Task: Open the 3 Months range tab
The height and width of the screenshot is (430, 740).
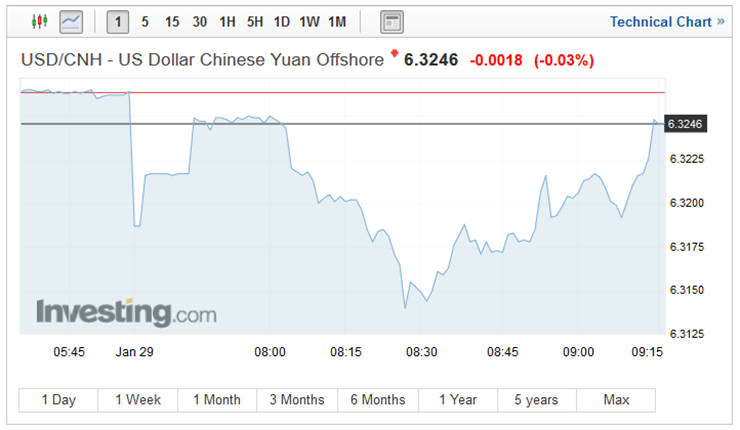Action: tap(297, 400)
